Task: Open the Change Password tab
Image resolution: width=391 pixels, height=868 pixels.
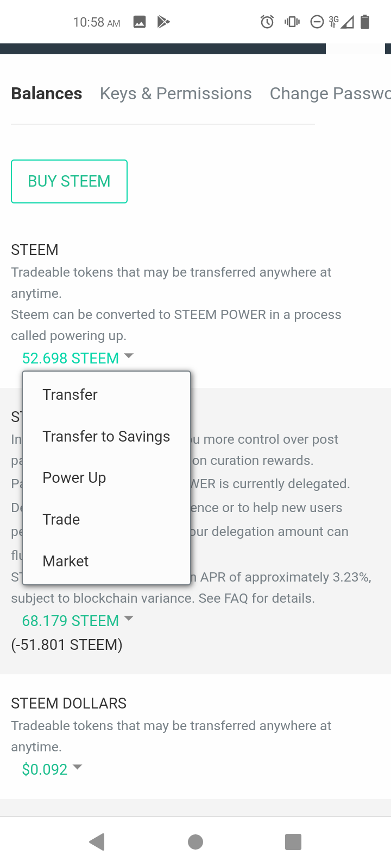Action: [330, 94]
